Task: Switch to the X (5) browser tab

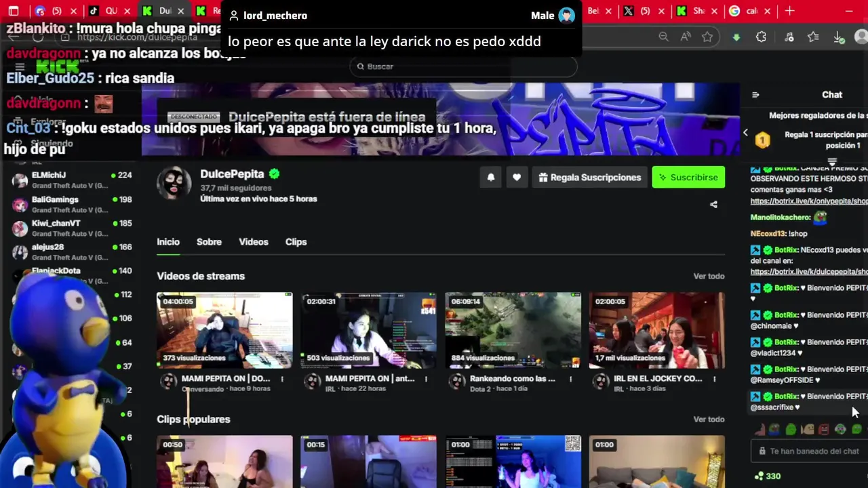Action: [644, 11]
